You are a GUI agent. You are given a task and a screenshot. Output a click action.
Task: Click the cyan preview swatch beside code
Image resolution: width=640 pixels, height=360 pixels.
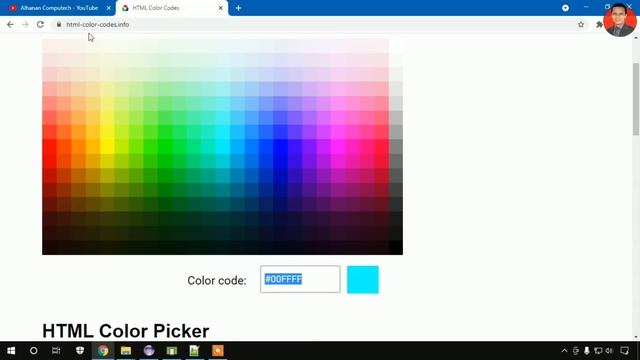363,280
